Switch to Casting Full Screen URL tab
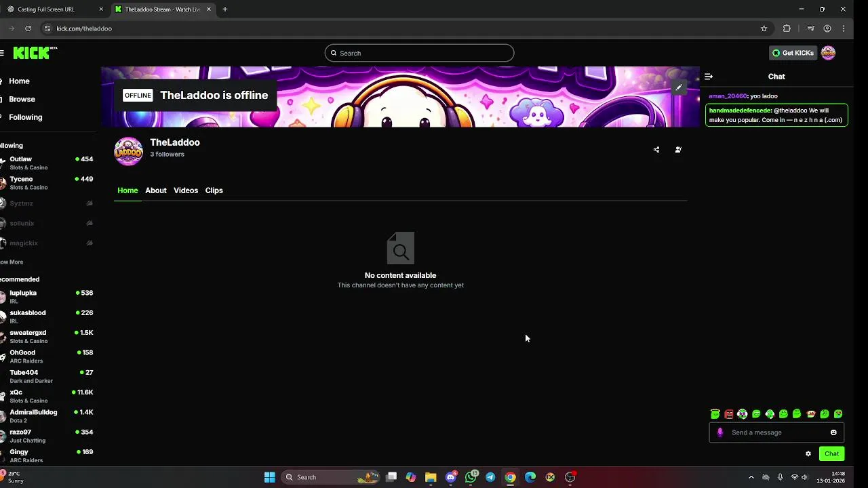 pos(54,9)
